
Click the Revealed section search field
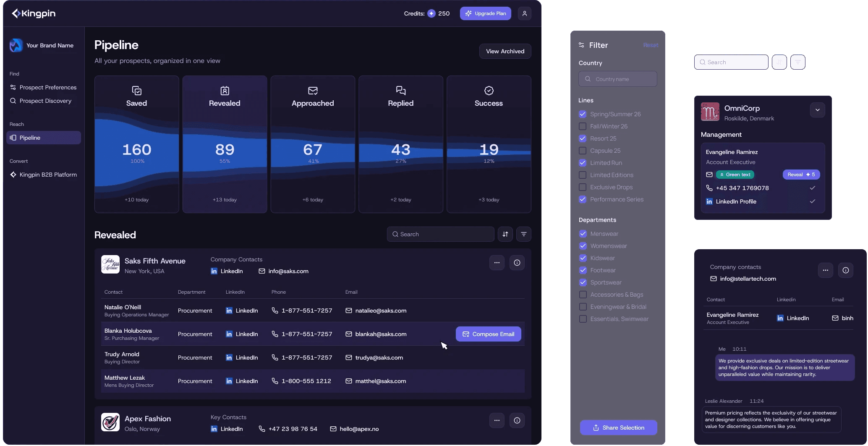[x=441, y=234]
